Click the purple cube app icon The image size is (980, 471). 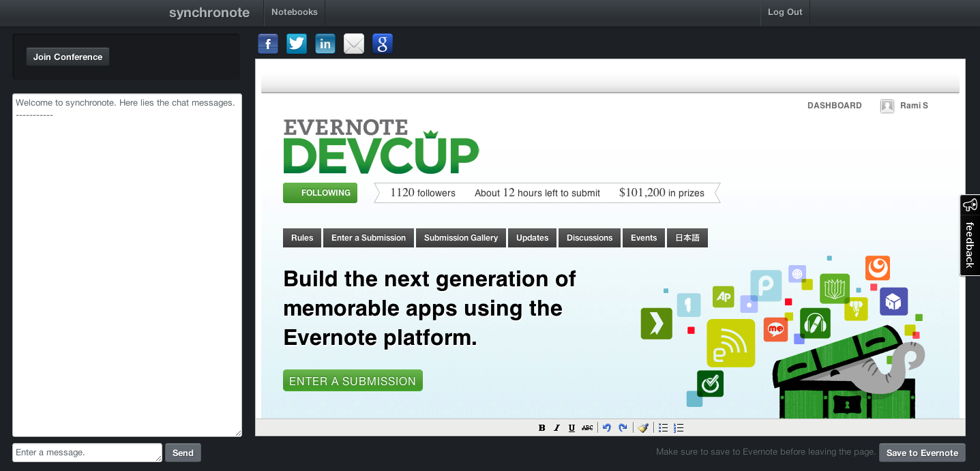pyautogui.click(x=893, y=301)
